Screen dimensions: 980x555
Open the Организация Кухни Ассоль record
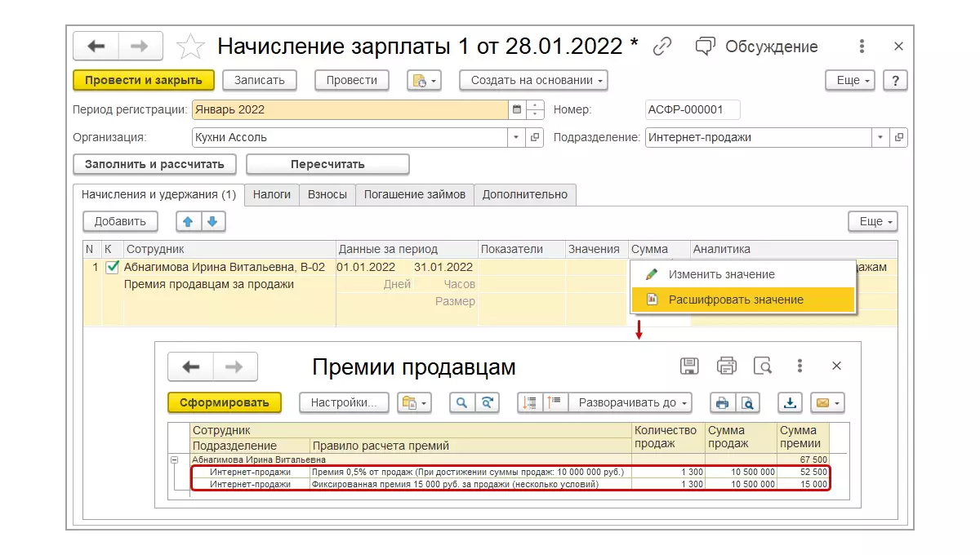point(536,137)
